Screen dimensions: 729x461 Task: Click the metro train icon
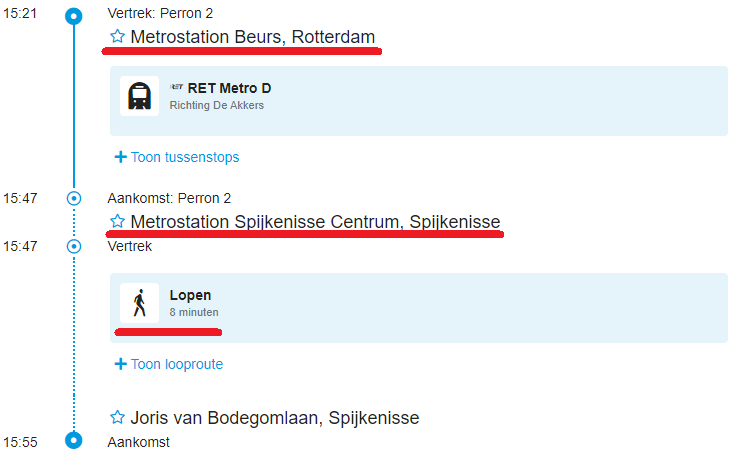pyautogui.click(x=139, y=96)
